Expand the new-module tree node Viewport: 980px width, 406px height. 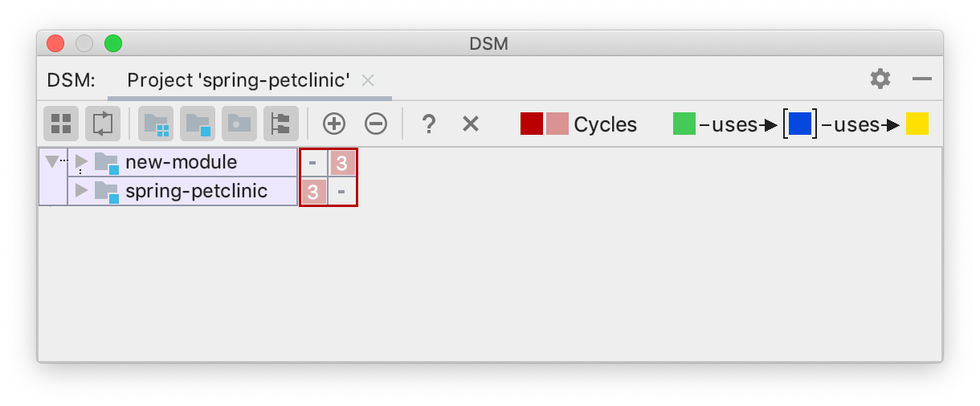tap(81, 161)
